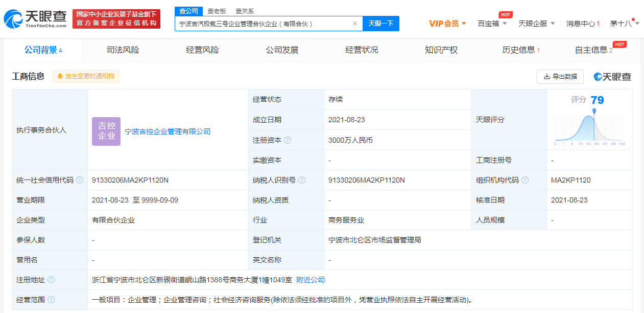644x313 pixels.
Task: Expand the VIP会员 dropdown
Action: [x=447, y=24]
